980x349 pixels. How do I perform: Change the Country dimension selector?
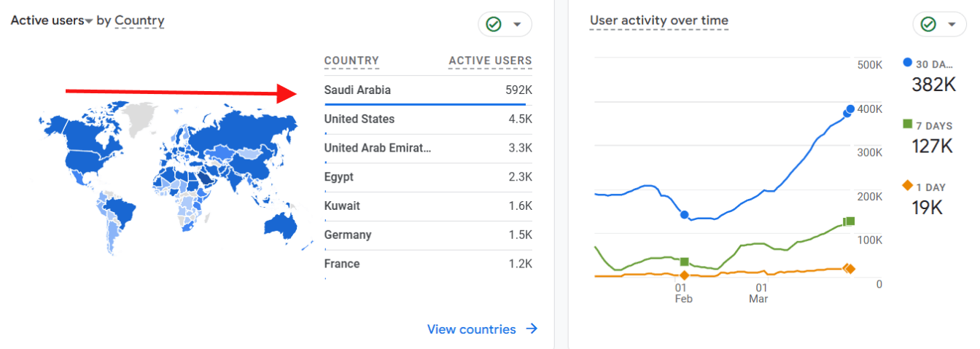(139, 21)
